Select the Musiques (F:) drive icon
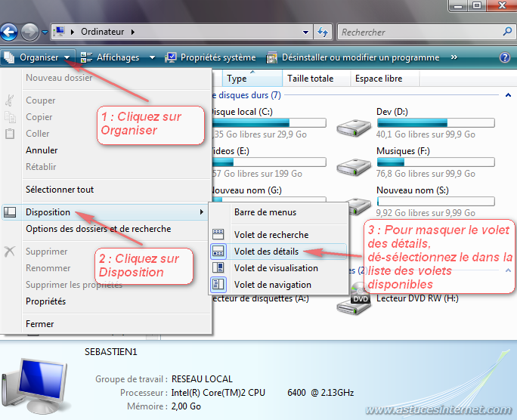 (x=354, y=167)
